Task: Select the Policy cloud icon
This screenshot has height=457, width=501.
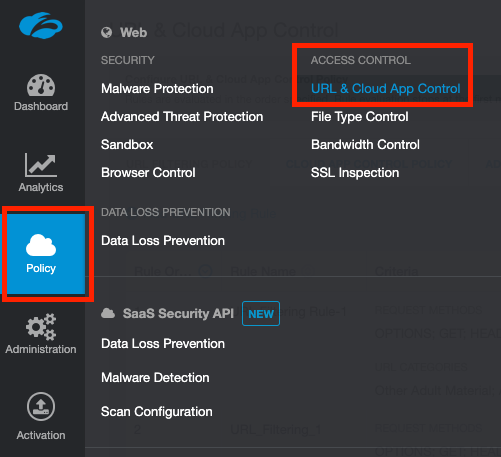Action: pos(41,245)
